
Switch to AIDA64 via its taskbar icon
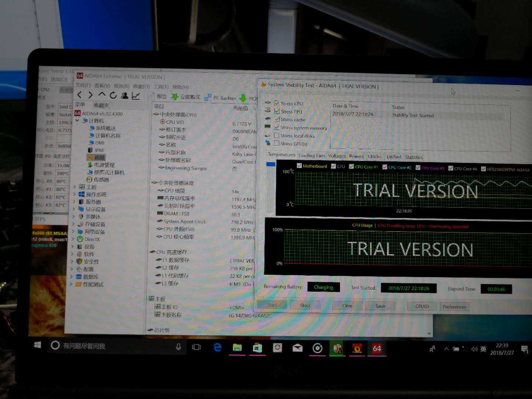377,348
